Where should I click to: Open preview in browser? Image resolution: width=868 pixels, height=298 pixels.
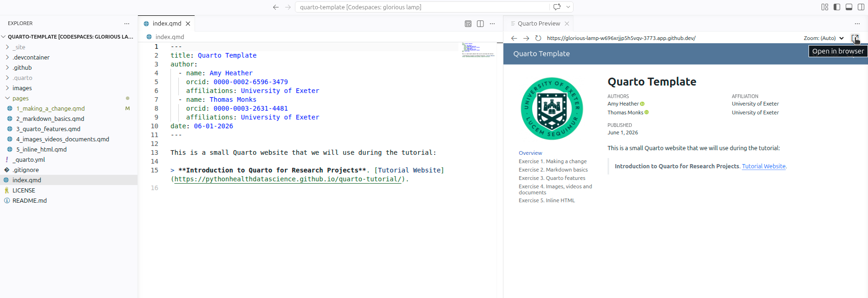[x=855, y=38]
